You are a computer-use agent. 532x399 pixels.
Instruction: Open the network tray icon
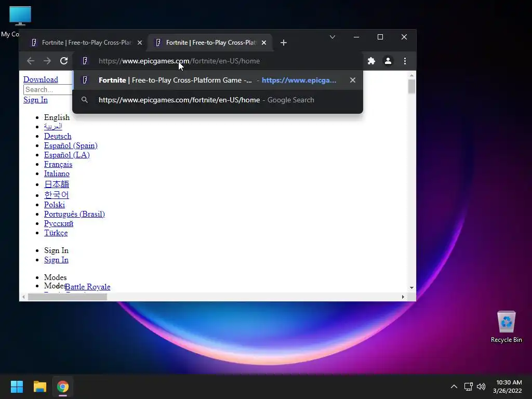[x=469, y=387]
